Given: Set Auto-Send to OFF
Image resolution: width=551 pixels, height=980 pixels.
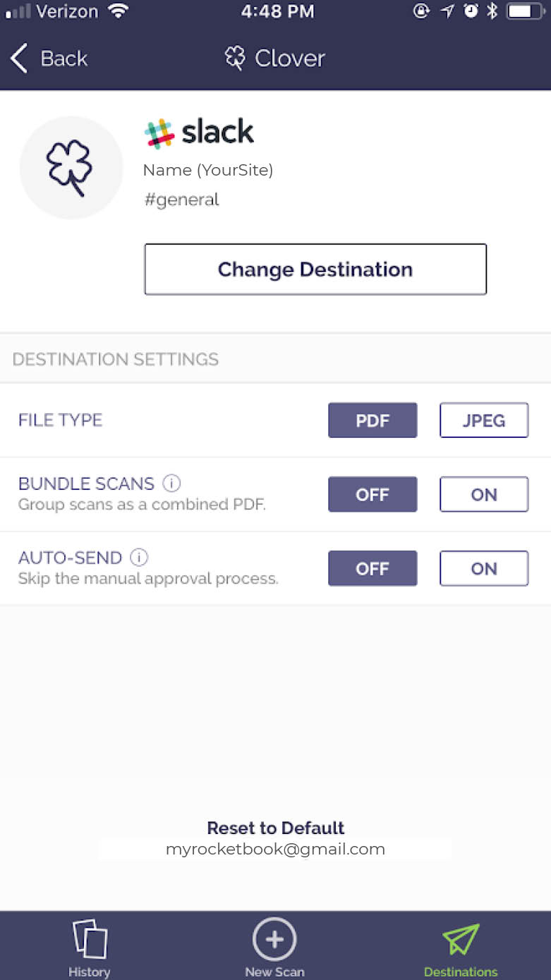Looking at the screenshot, I should pyautogui.click(x=373, y=568).
